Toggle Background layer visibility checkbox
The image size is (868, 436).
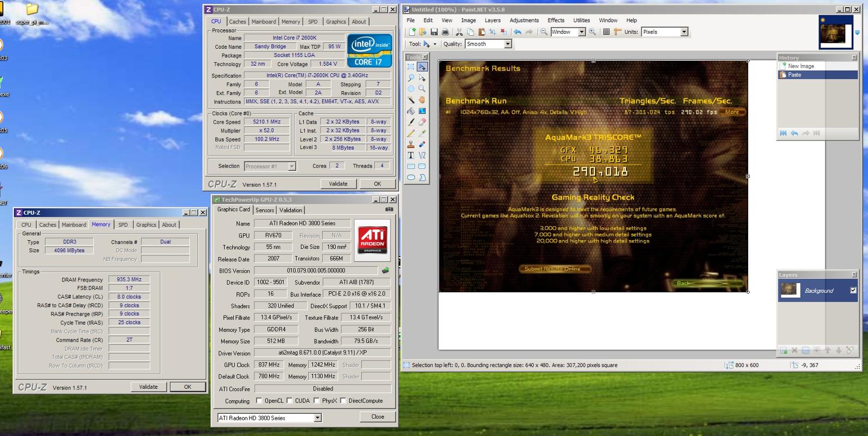pos(853,291)
